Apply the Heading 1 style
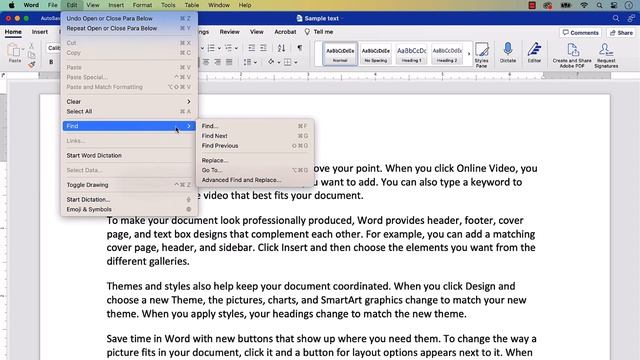640x360 pixels. (x=411, y=53)
